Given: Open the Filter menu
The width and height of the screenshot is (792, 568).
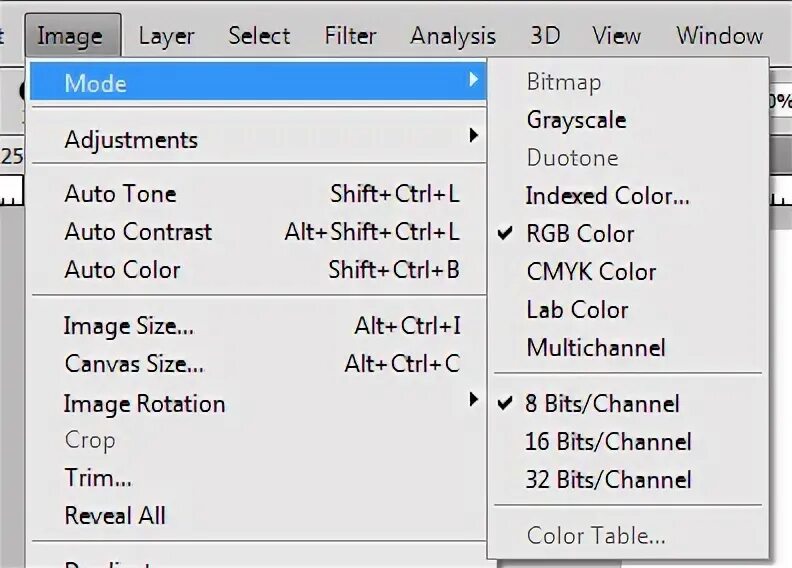Looking at the screenshot, I should [350, 37].
